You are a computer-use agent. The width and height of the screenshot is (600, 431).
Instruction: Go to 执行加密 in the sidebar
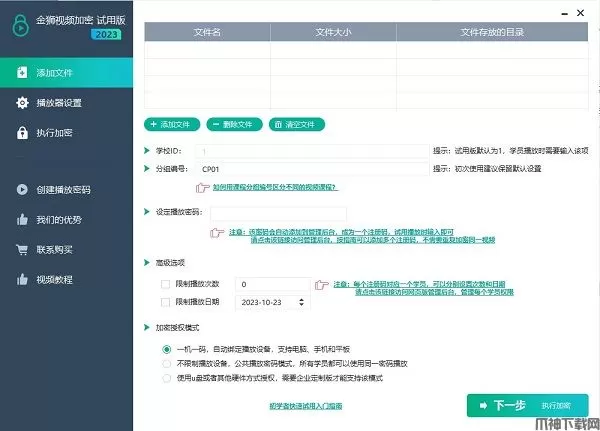67,132
